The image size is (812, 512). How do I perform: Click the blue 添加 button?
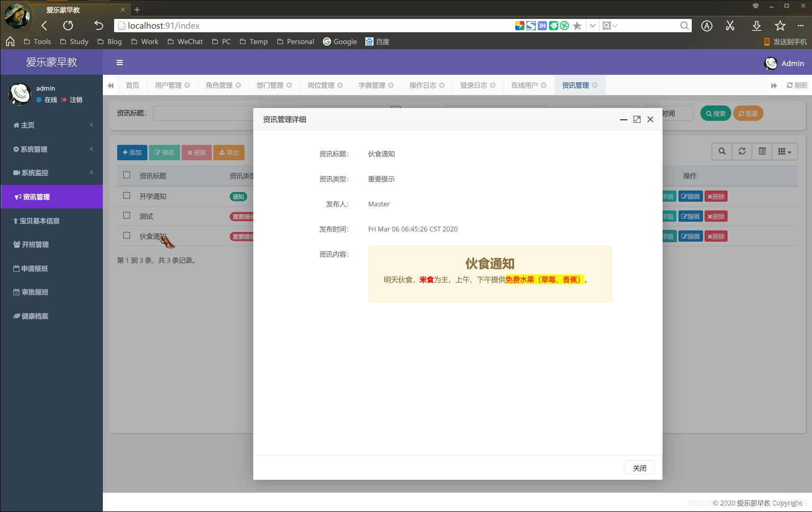click(132, 153)
